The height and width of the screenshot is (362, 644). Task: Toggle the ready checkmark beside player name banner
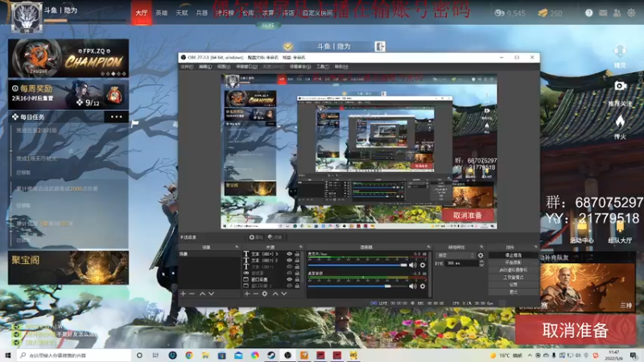pos(288,47)
